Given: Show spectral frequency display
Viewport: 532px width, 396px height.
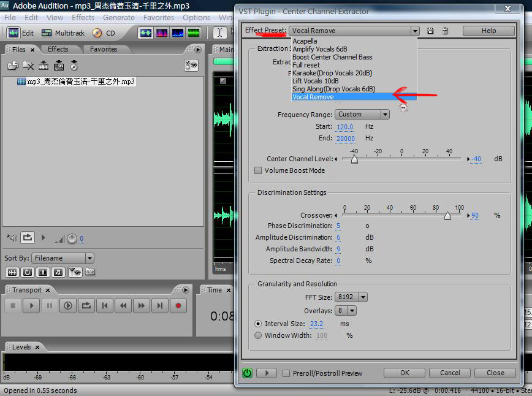Looking at the screenshot, I should pyautogui.click(x=162, y=33).
